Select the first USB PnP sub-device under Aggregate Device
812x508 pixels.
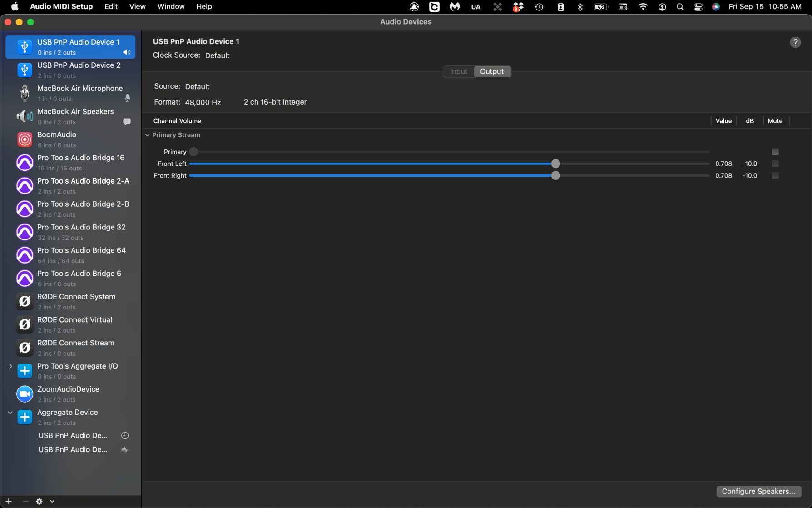click(x=73, y=435)
